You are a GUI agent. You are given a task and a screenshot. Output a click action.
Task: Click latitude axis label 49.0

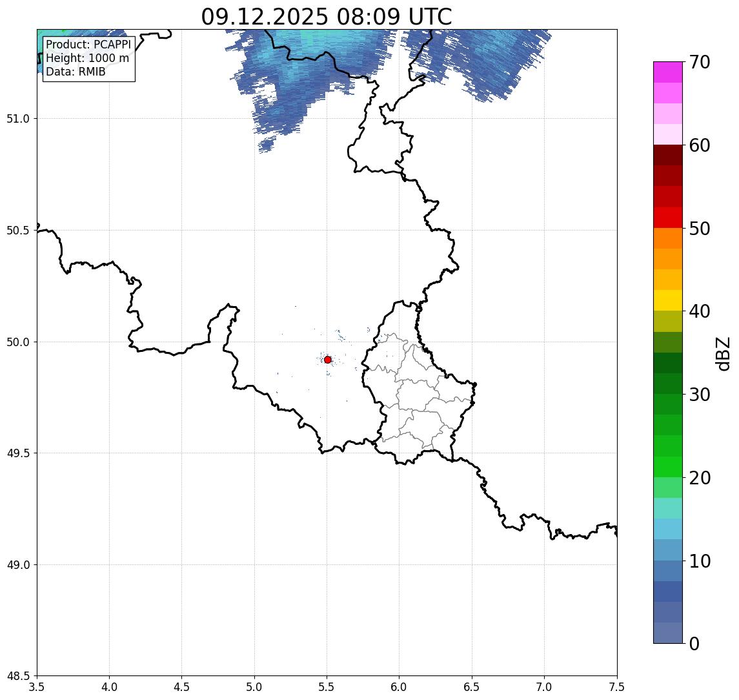[18, 564]
